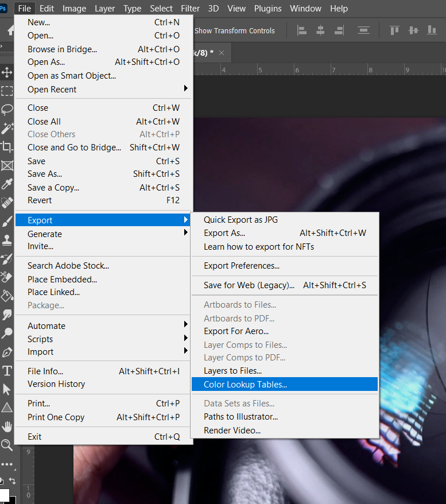Click the align right edges icon

[339, 30]
